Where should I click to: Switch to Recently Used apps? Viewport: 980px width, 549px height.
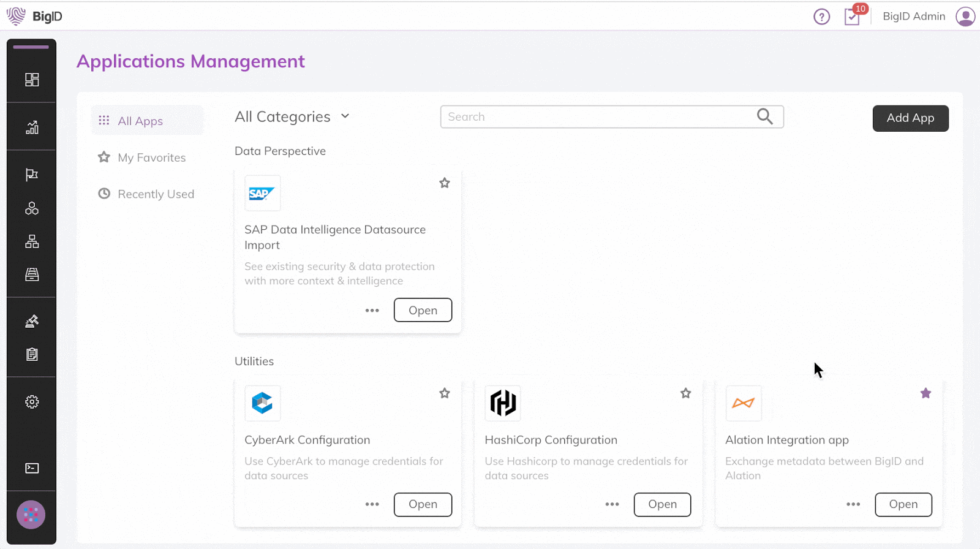156,194
